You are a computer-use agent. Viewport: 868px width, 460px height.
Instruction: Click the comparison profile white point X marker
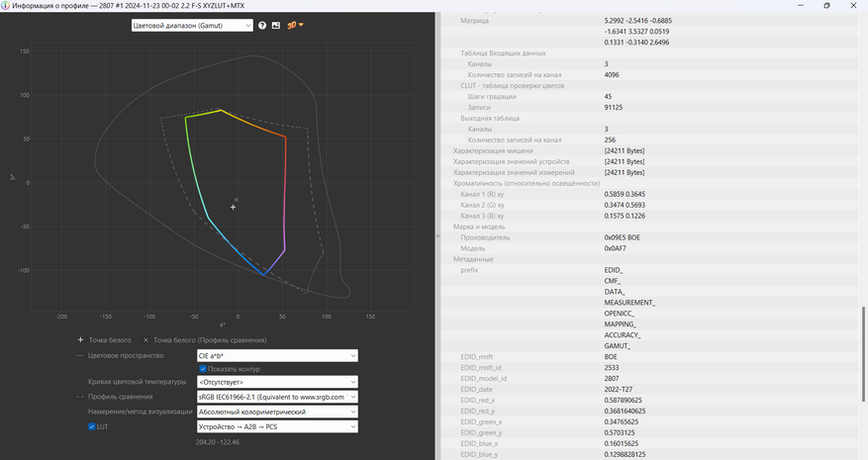pyautogui.click(x=236, y=200)
